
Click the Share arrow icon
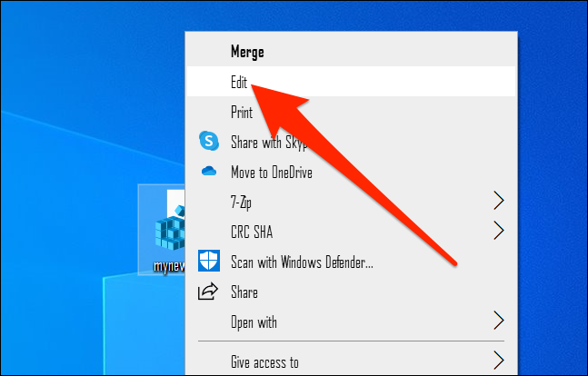point(208,292)
